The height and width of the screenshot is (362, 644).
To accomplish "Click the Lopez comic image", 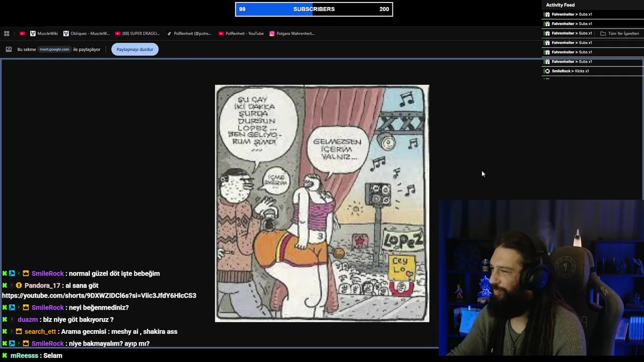I will pyautogui.click(x=322, y=203).
